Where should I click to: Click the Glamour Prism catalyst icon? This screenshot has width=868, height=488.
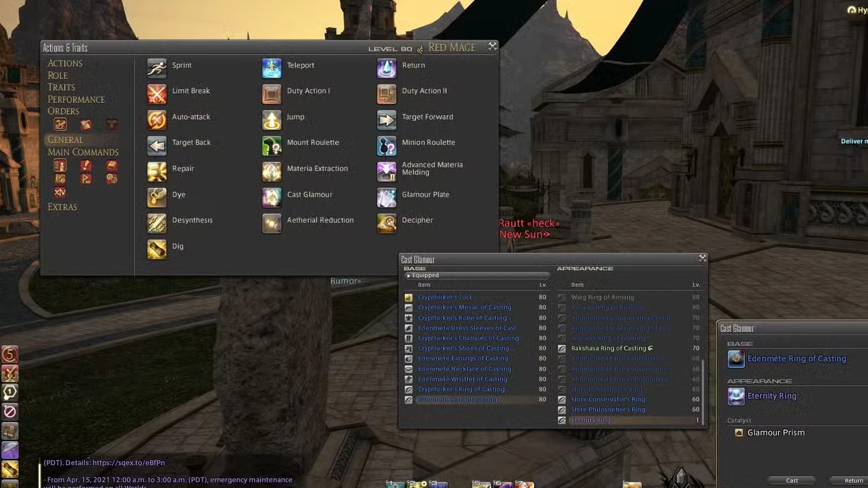point(739,433)
